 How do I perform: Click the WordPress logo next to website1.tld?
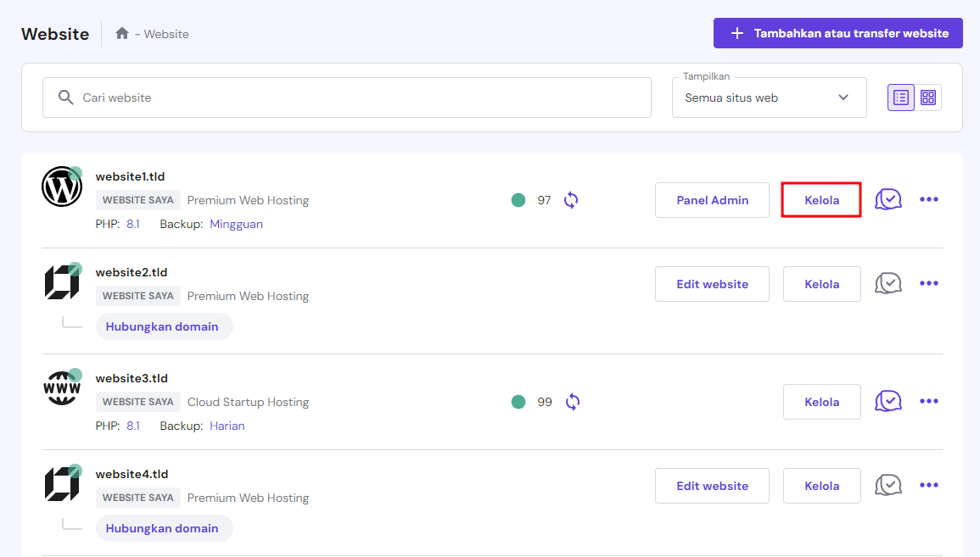pos(62,186)
